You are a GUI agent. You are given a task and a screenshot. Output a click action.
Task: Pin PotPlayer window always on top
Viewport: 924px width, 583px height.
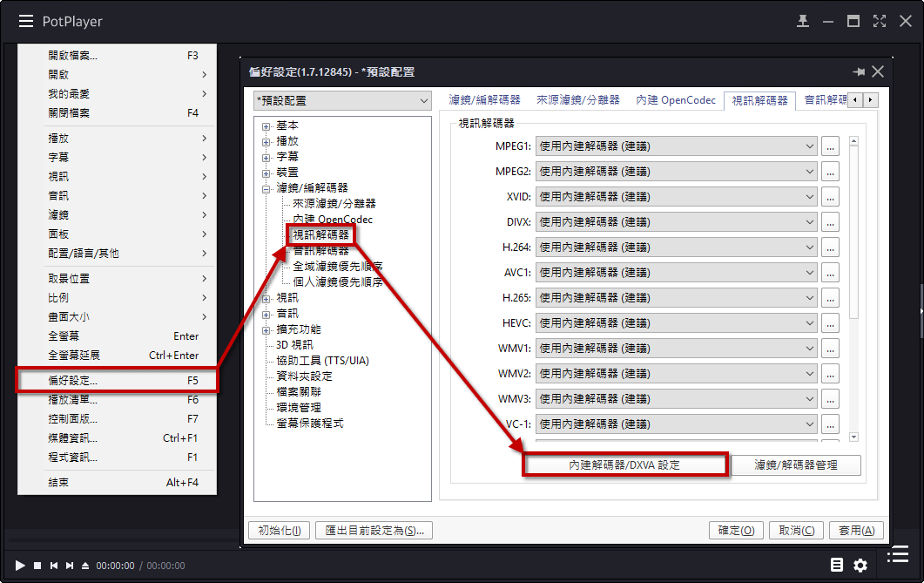click(803, 22)
